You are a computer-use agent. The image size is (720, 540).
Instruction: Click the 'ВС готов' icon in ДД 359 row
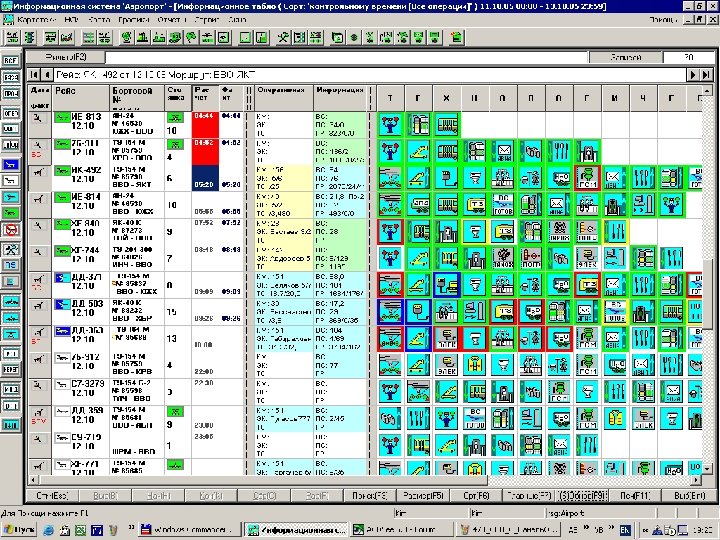[x=475, y=418]
